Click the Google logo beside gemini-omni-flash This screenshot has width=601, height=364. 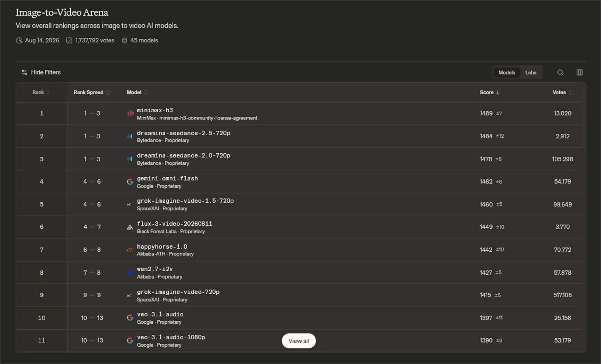[x=130, y=182]
